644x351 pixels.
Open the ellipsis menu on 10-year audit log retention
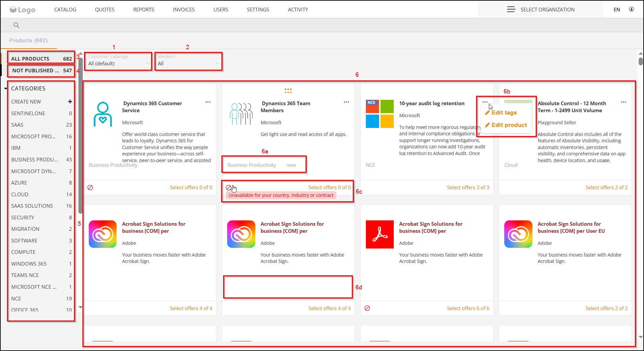click(485, 102)
